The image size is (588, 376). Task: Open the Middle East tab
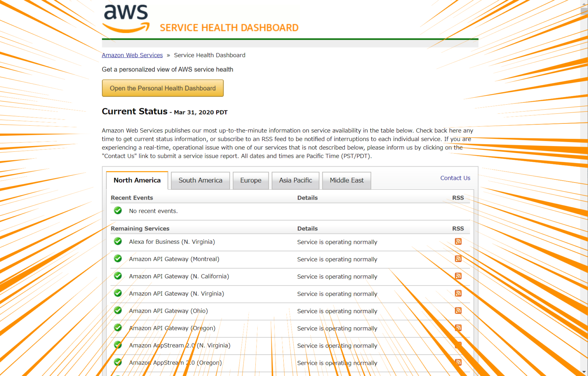click(346, 181)
